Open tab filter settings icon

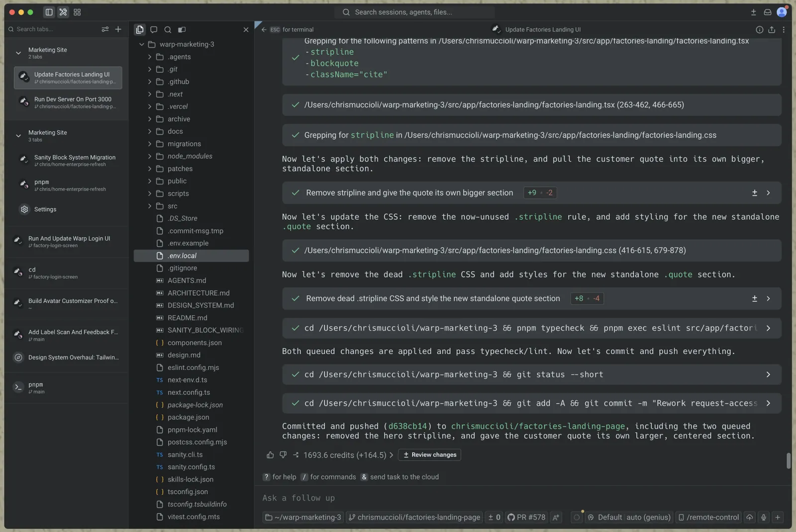(x=105, y=29)
